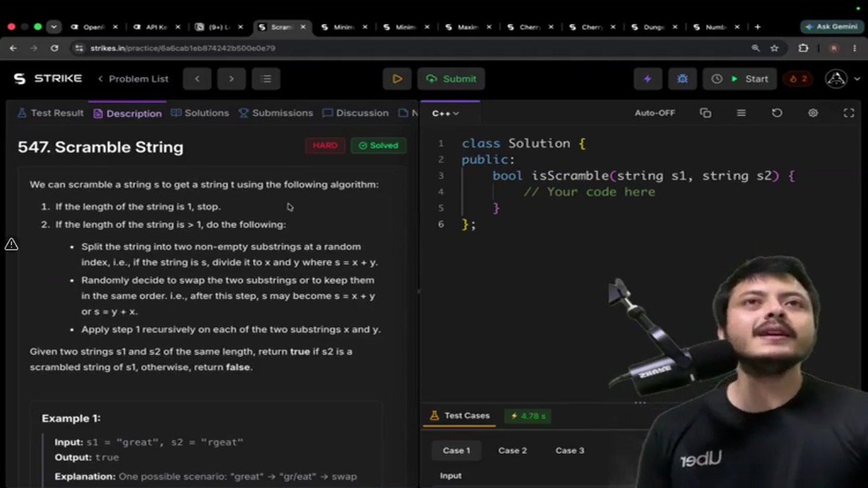The height and width of the screenshot is (488, 868).
Task: Go to previous problem arrow
Action: click(197, 79)
